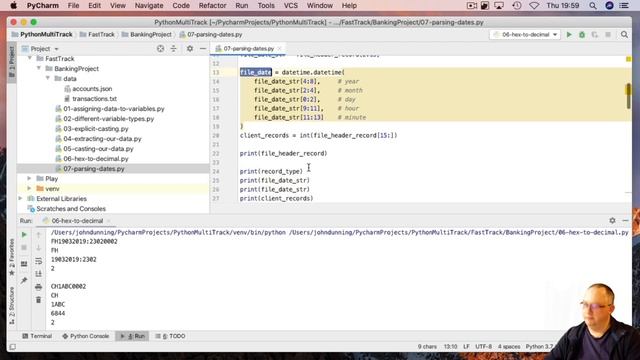This screenshot has height=360, width=640.
Task: Open the Python Console tool window
Action: 86,336
